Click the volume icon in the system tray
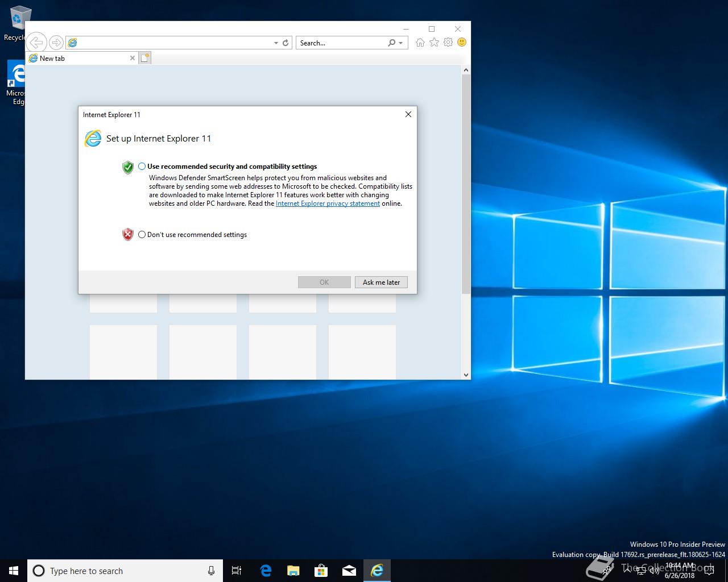Image resolution: width=728 pixels, height=582 pixels. click(x=655, y=571)
